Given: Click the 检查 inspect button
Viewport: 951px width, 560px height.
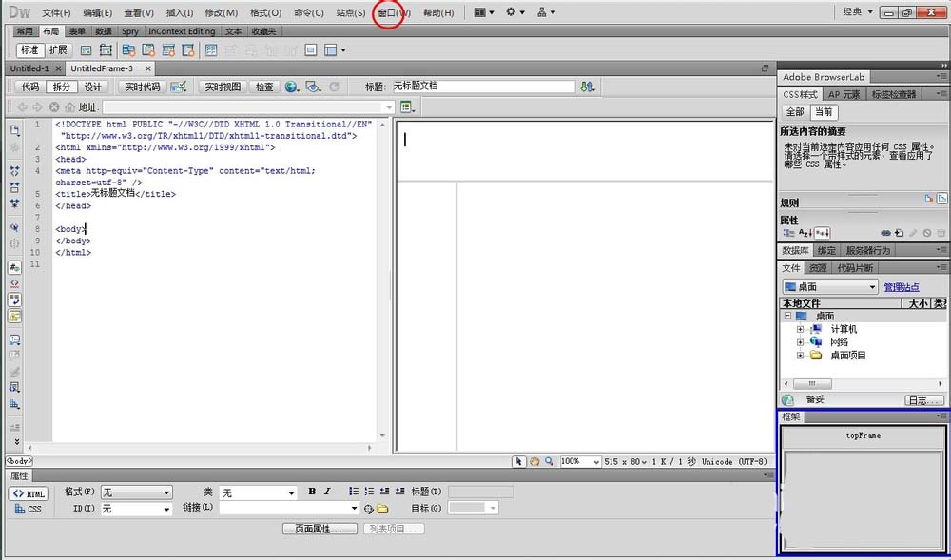Looking at the screenshot, I should click(264, 87).
